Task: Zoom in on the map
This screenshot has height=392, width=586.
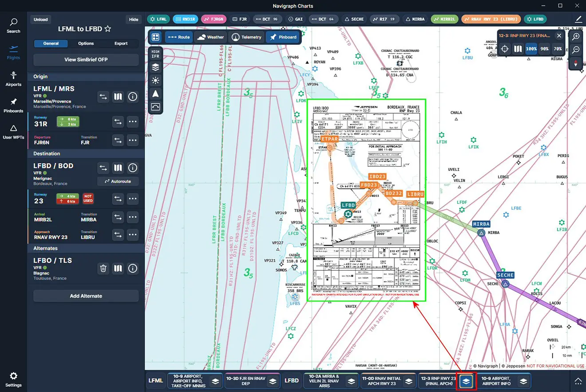Action: pos(576,37)
